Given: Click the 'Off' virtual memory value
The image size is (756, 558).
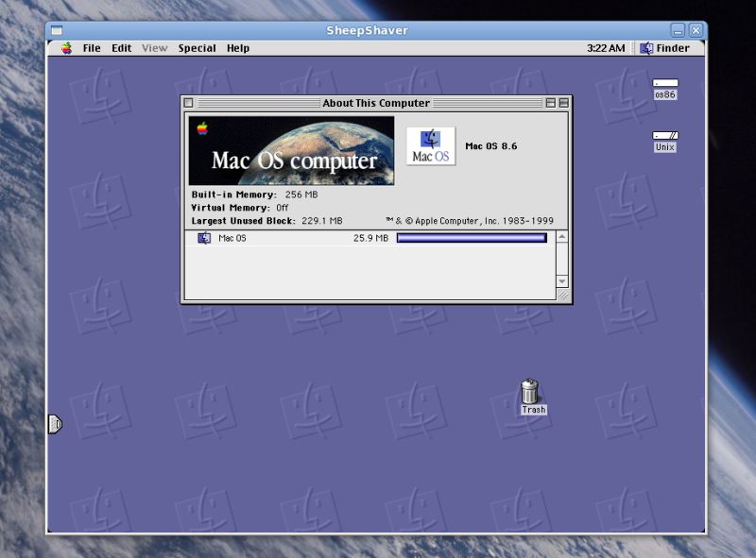Looking at the screenshot, I should (x=282, y=208).
